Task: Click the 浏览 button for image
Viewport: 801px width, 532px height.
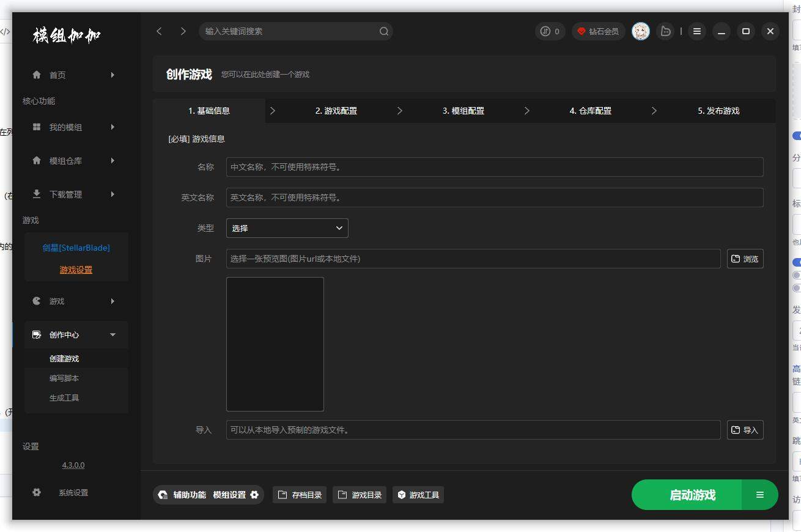Action: pos(745,259)
